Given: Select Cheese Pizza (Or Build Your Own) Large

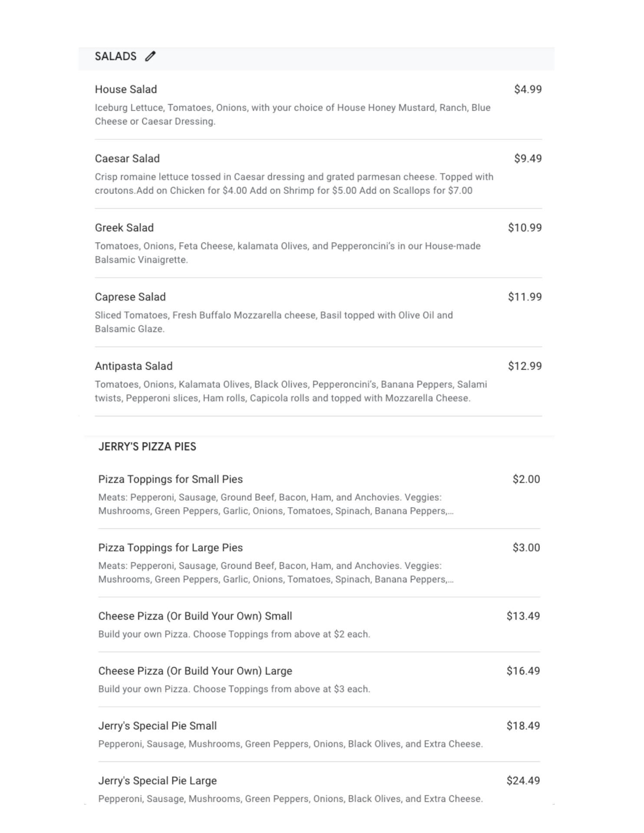Looking at the screenshot, I should tap(195, 671).
